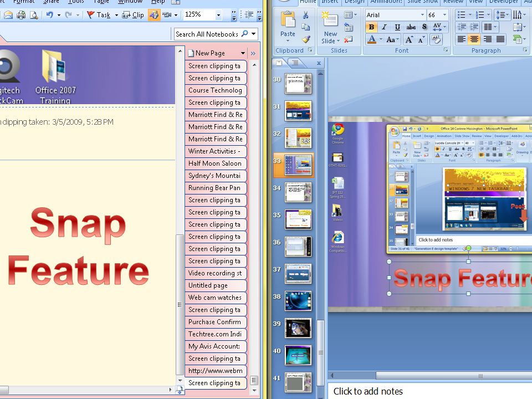Open the Developer ribbon tab

503,2
